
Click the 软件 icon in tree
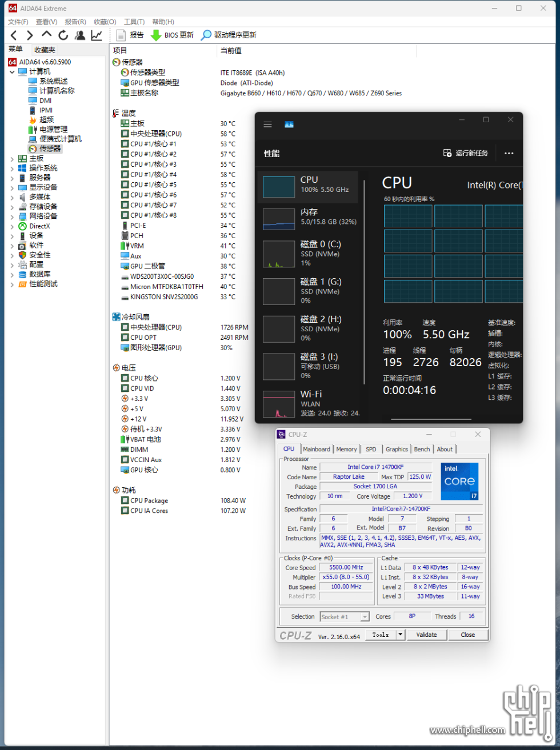pyautogui.click(x=23, y=245)
